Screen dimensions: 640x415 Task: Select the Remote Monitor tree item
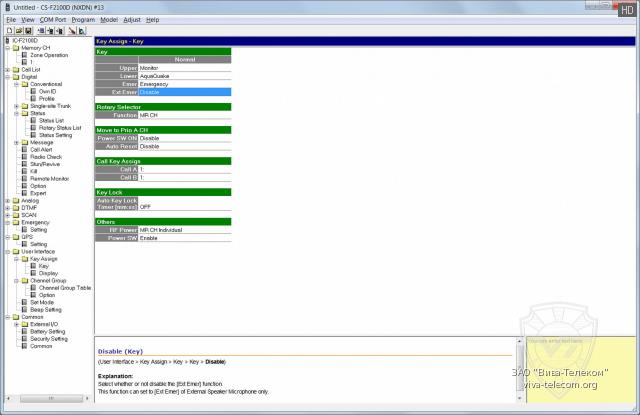49,179
